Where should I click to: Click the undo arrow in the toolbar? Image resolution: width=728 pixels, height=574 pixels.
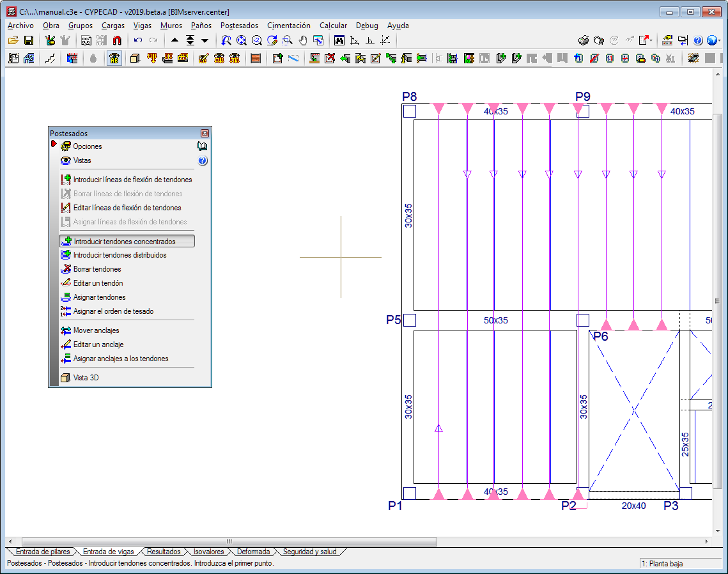coord(138,40)
